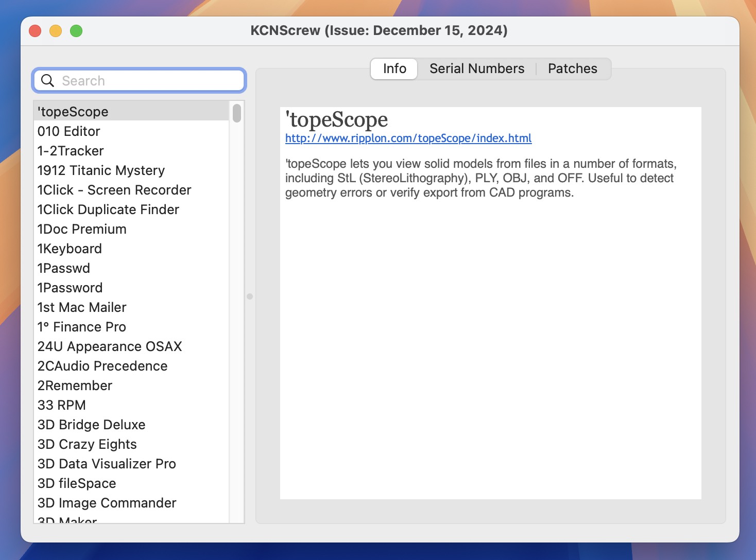
Task: Select 3D Data Visualizer Pro entry
Action: pyautogui.click(x=131, y=464)
